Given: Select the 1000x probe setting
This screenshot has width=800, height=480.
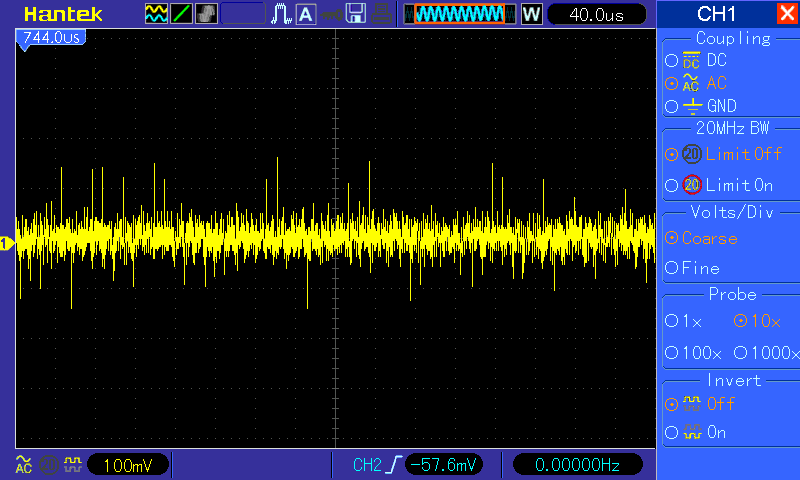Looking at the screenshot, I should coord(766,352).
